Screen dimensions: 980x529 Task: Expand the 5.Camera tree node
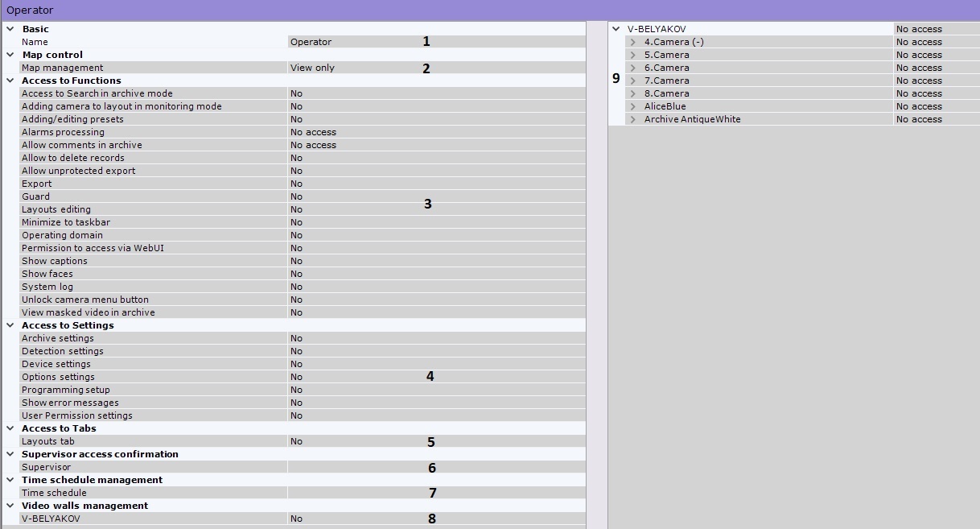[x=633, y=55]
